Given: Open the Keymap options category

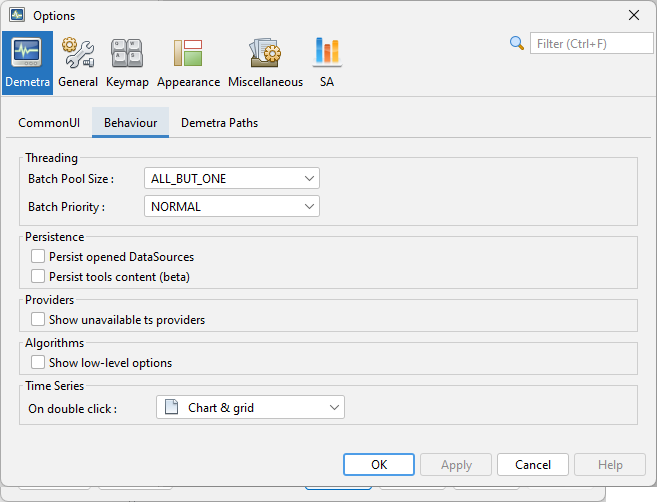Looking at the screenshot, I should coord(127,62).
